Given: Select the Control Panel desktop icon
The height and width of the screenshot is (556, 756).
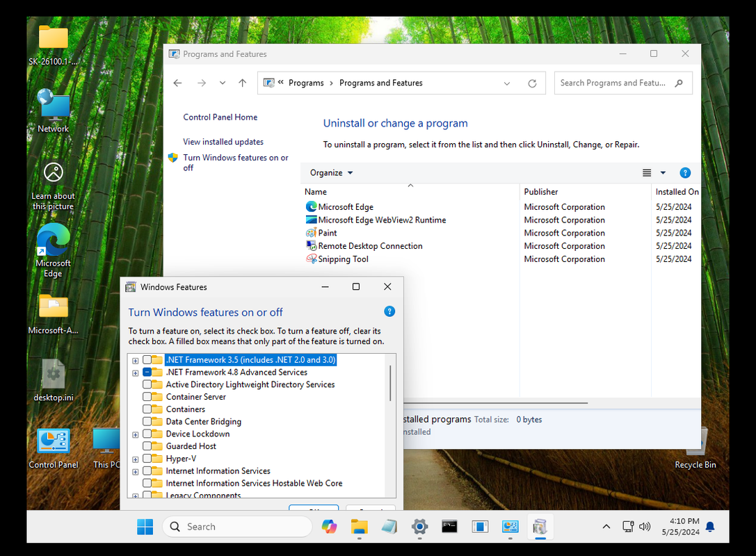Looking at the screenshot, I should (54, 448).
